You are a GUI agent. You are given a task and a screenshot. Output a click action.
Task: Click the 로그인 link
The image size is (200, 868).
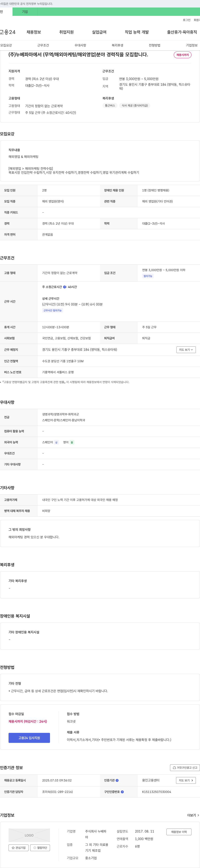pyautogui.click(x=186, y=20)
